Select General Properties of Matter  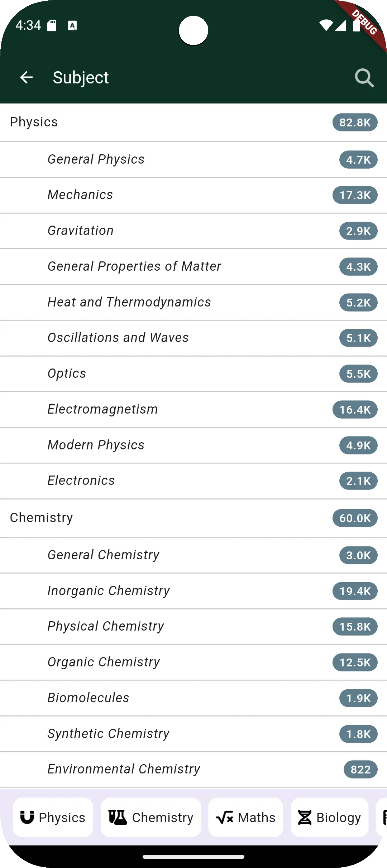[134, 266]
